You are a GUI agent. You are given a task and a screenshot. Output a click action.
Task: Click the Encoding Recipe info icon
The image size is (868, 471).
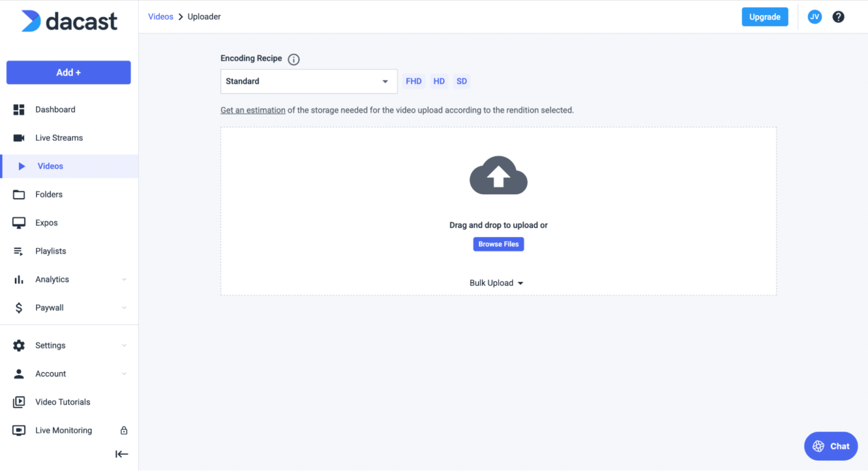[x=293, y=59]
